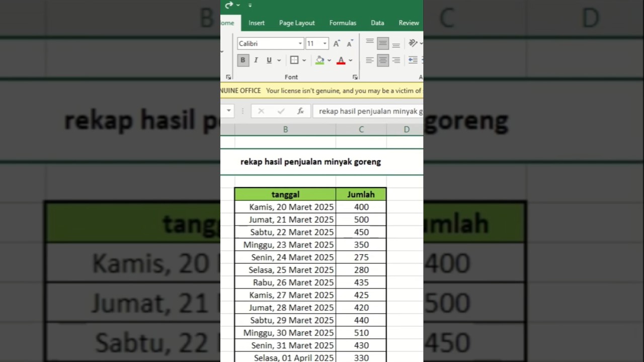
Task: Select column C header
Action: [361, 130]
